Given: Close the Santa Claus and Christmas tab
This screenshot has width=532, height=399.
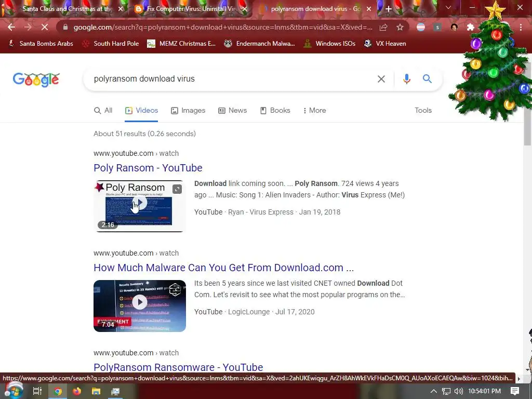Looking at the screenshot, I should point(121,9).
